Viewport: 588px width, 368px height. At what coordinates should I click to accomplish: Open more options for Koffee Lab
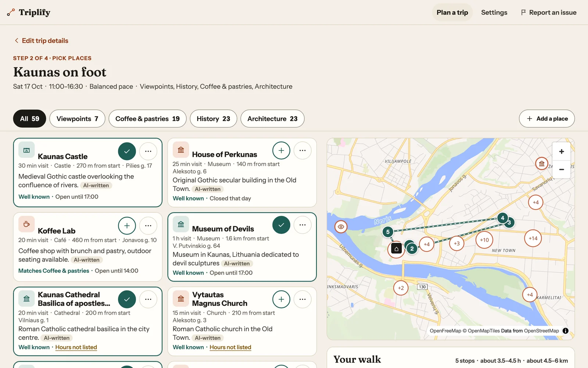click(148, 226)
